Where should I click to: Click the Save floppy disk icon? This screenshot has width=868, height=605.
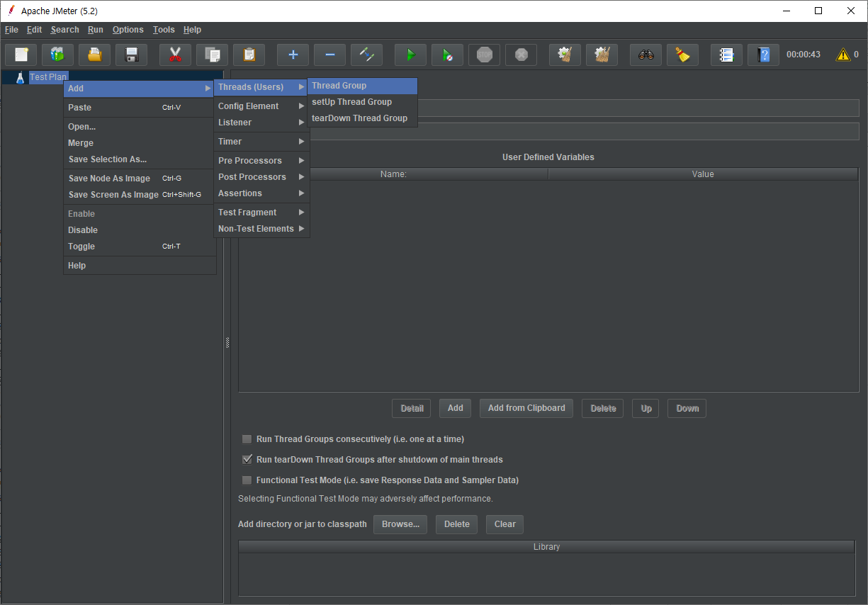click(x=132, y=55)
